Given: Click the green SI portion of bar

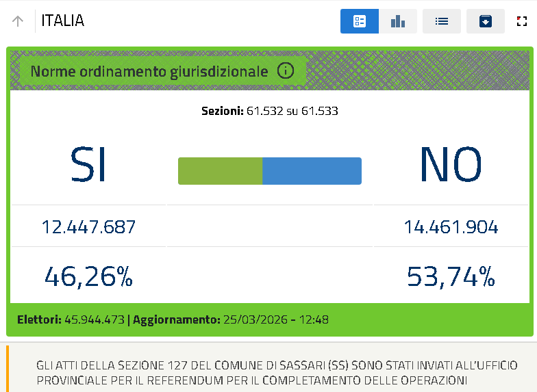Looking at the screenshot, I should [x=220, y=171].
